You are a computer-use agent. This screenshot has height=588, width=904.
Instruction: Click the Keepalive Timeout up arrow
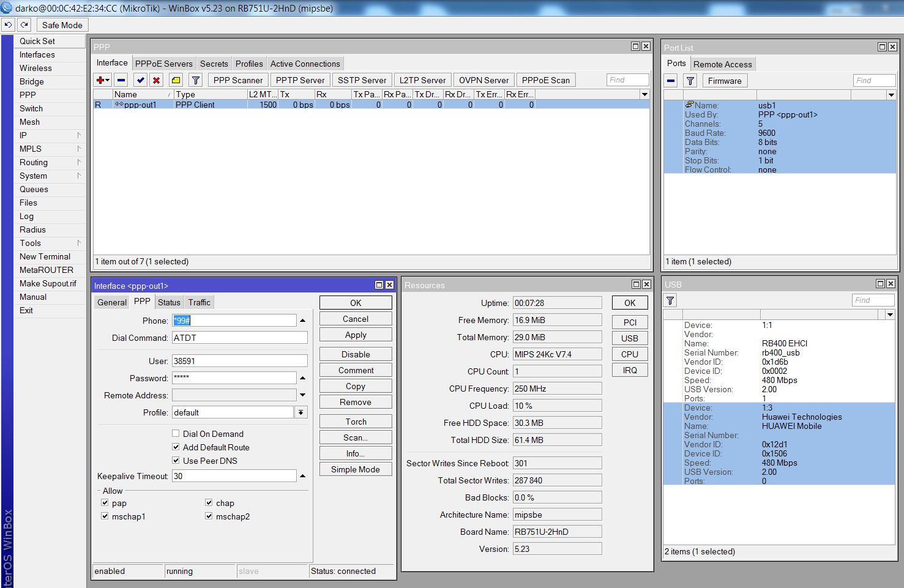point(302,475)
